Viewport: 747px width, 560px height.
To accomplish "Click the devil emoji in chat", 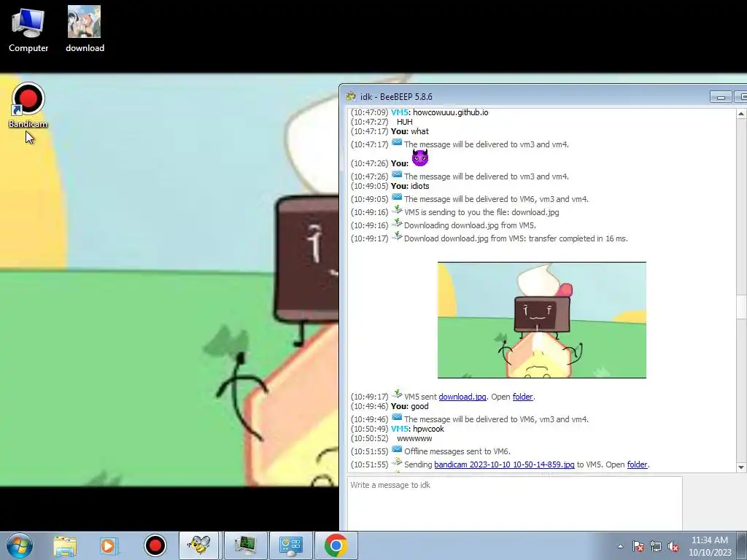I will pyautogui.click(x=419, y=157).
